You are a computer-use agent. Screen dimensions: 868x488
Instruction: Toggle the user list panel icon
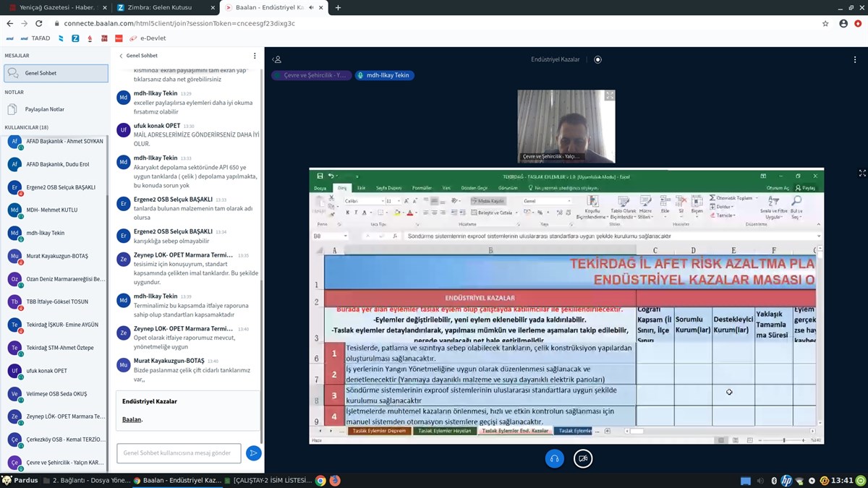pyautogui.click(x=277, y=59)
